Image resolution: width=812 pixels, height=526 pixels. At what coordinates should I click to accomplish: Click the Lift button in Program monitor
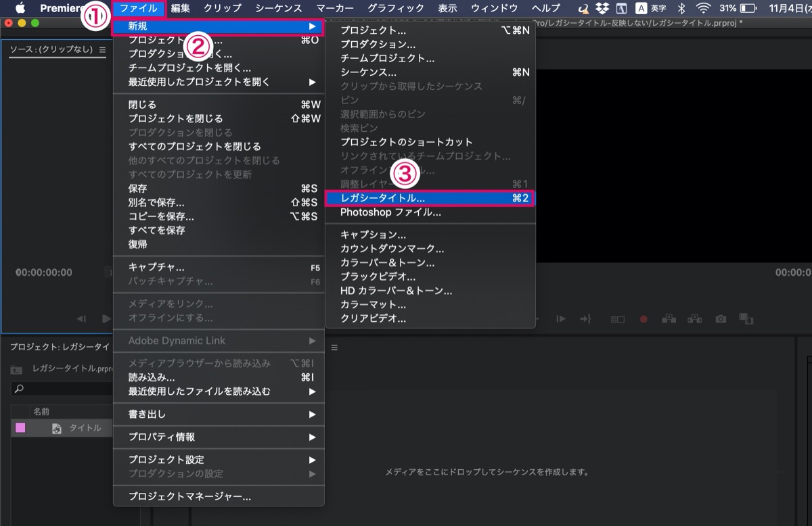(x=669, y=318)
